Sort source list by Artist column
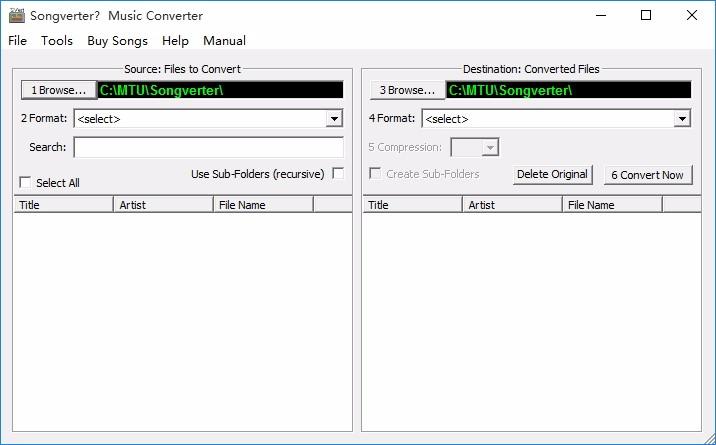Viewport: 716px width, 445px height. coord(163,204)
